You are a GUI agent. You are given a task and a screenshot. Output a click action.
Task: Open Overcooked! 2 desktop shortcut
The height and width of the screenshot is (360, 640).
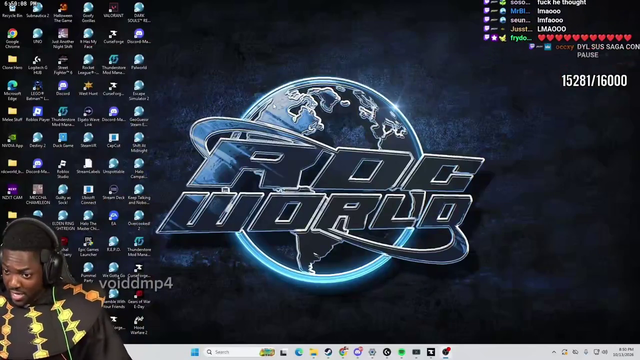pyautogui.click(x=139, y=220)
